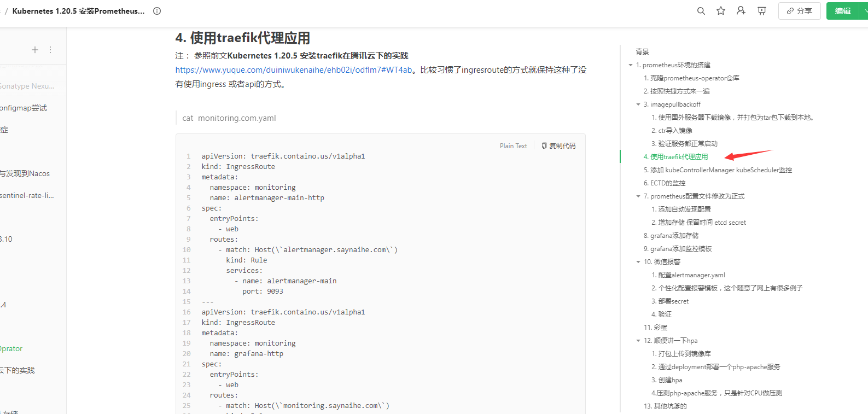Go to 2. 个性化配置报警模板 outline entry
The height and width of the screenshot is (414, 868).
point(727,288)
